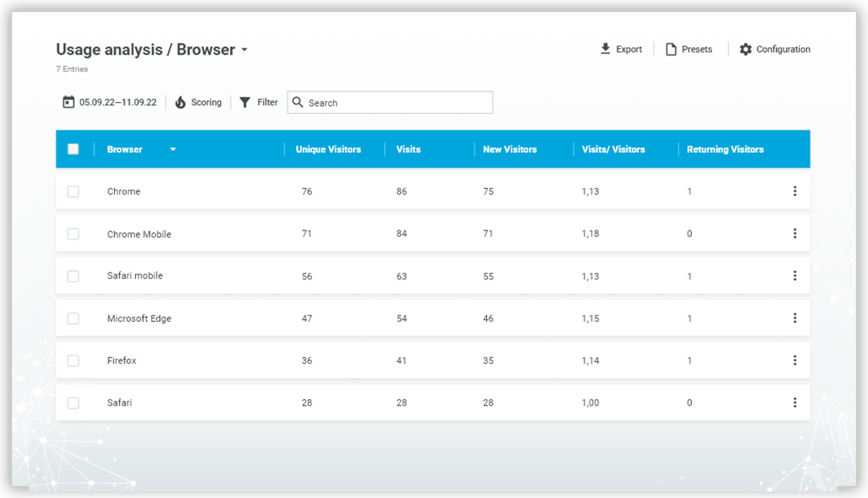Expand the Usage analysis / Browser title dropdown
868x498 pixels.
244,50
